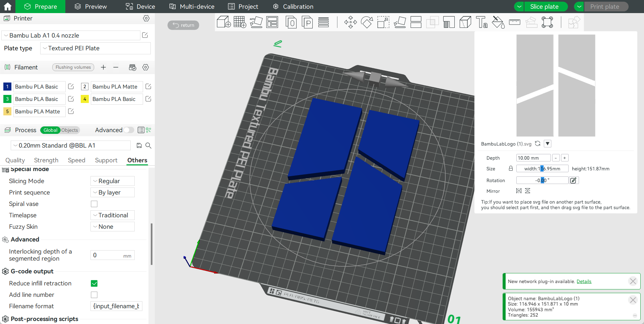
Task: Open printer settings gear icon
Action: [146, 18]
